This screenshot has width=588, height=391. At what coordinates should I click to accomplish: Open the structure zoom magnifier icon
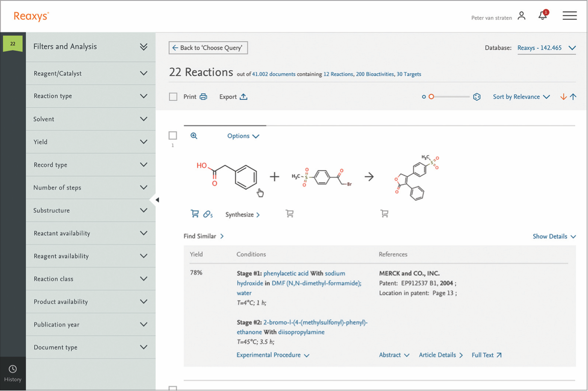194,135
